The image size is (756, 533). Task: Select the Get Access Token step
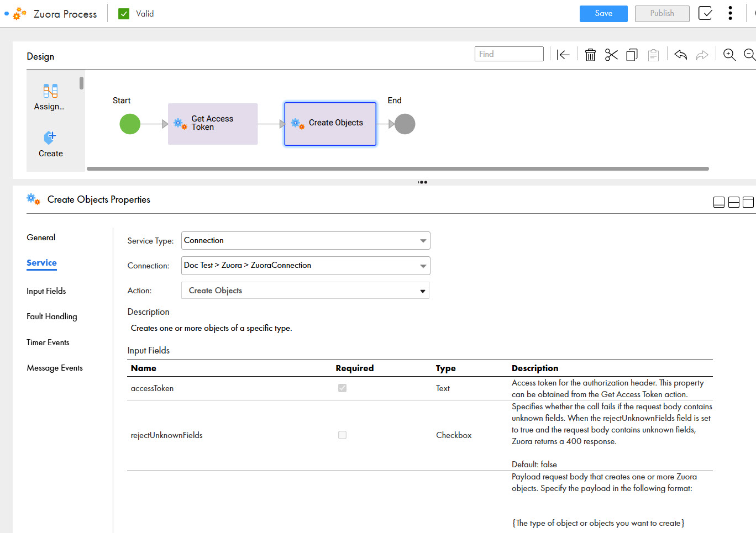pyautogui.click(x=213, y=124)
